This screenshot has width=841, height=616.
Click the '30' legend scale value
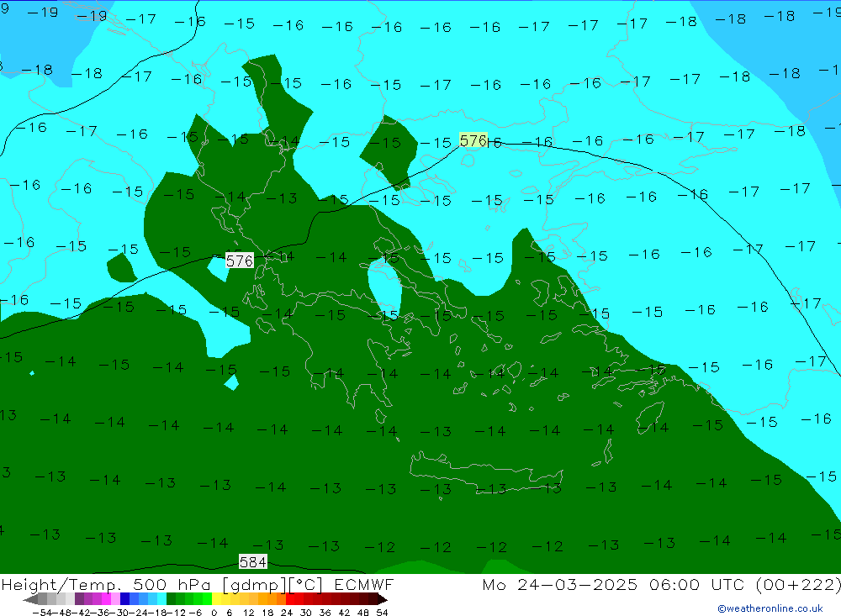click(306, 613)
